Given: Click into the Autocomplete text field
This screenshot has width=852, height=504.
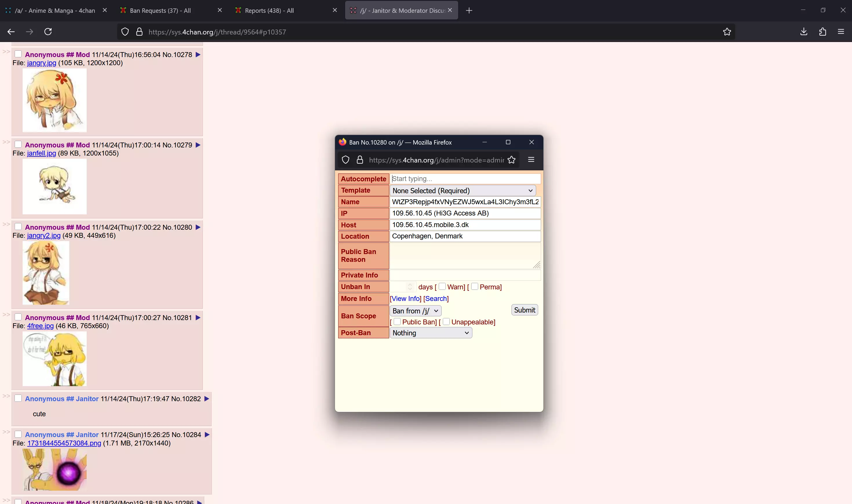Looking at the screenshot, I should [x=465, y=179].
